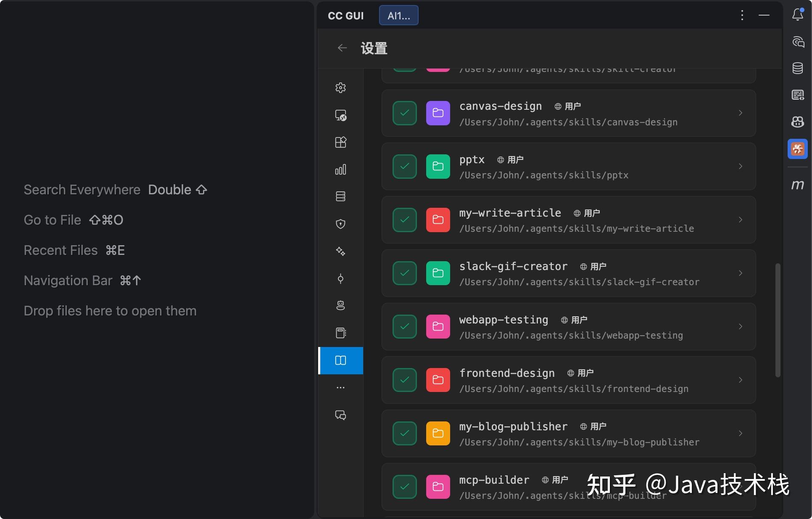
Task: Expand the frontend-design row chevron
Action: point(740,380)
